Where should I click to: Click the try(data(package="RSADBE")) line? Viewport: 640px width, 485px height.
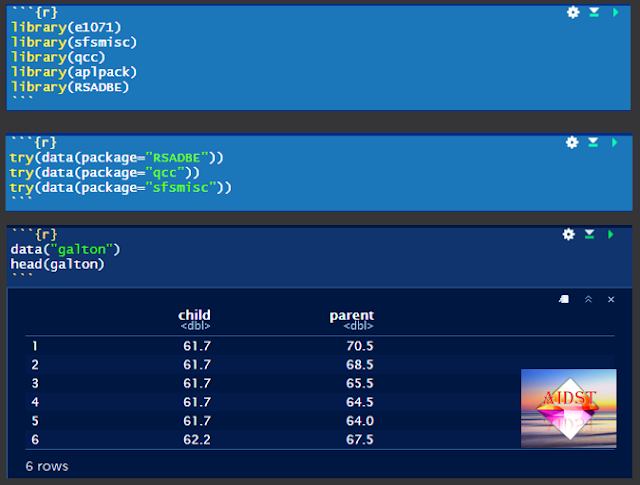tap(117, 158)
